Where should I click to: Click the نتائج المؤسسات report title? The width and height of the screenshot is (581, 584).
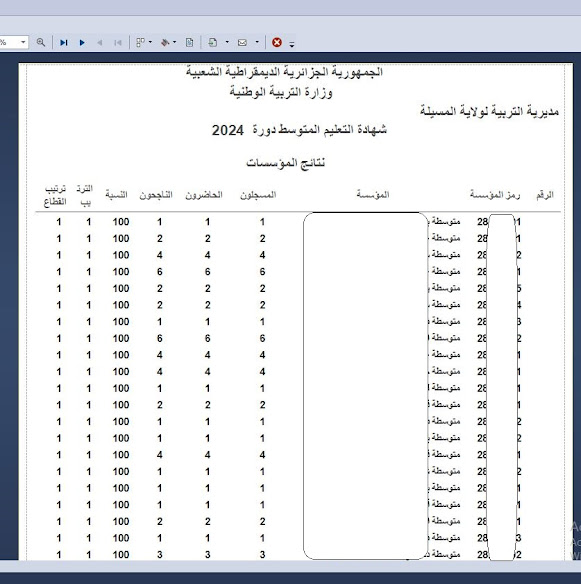click(286, 163)
